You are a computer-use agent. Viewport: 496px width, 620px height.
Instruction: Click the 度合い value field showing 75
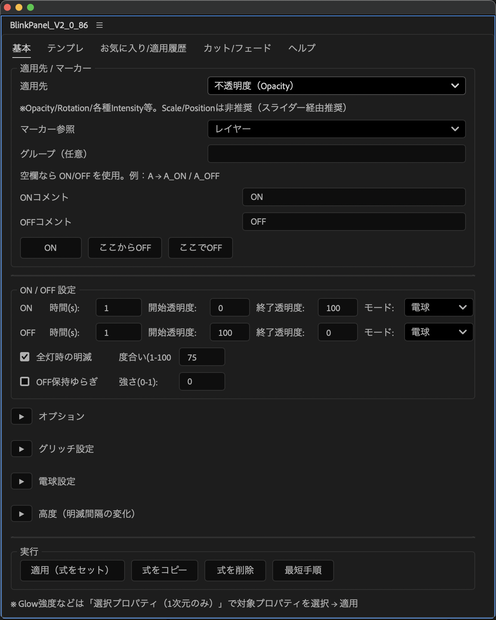point(202,357)
